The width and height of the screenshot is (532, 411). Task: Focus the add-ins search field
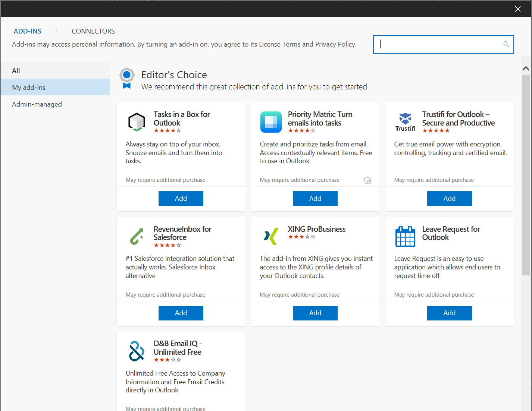[x=438, y=44]
